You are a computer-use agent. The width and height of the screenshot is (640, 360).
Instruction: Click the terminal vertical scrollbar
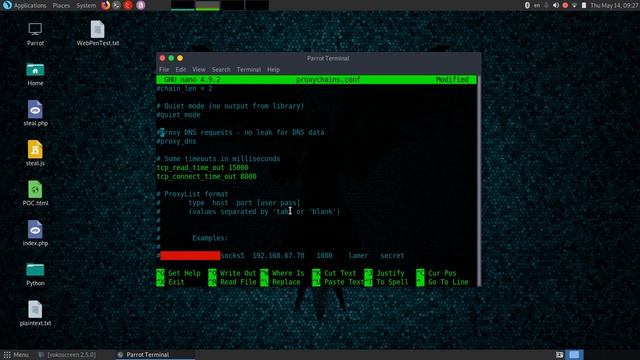click(479, 180)
